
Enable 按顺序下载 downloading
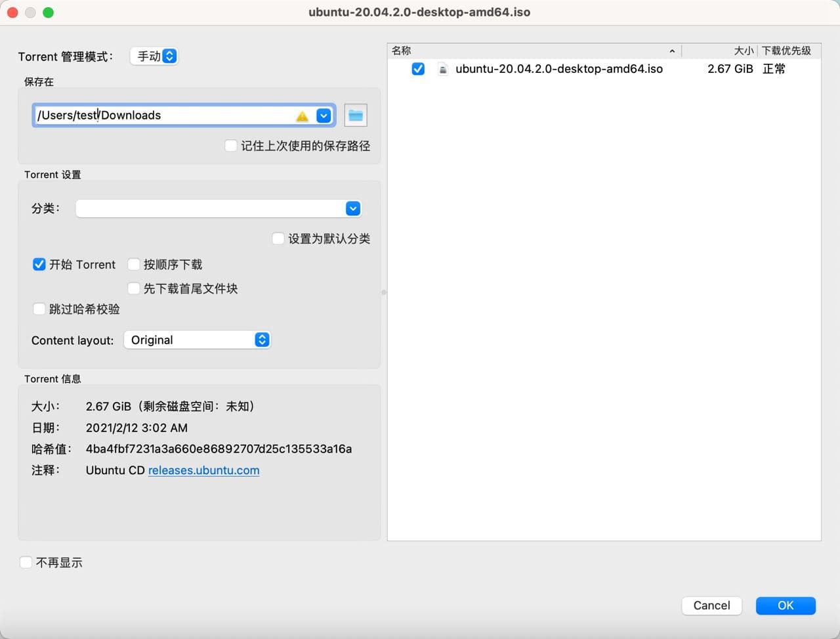pos(134,264)
